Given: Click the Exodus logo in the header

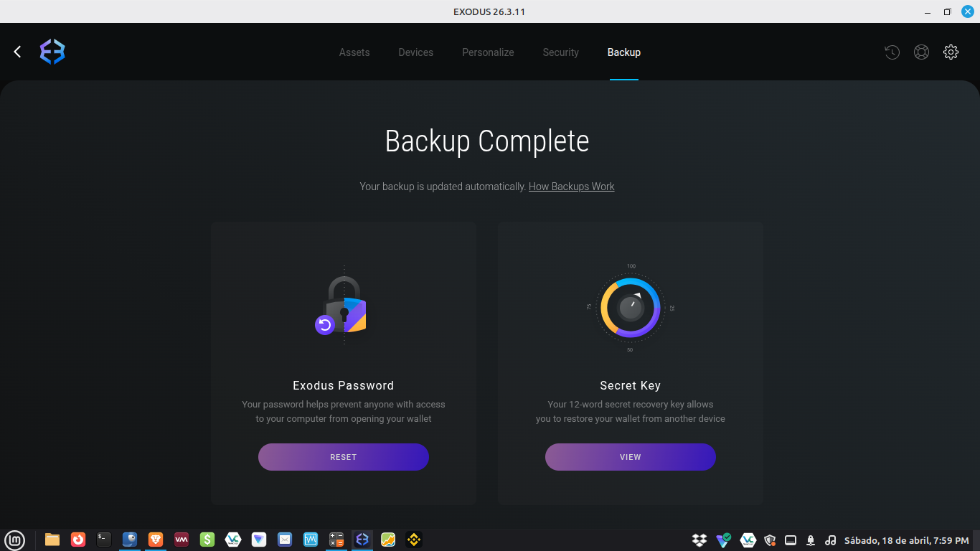Looking at the screenshot, I should pos(52,52).
